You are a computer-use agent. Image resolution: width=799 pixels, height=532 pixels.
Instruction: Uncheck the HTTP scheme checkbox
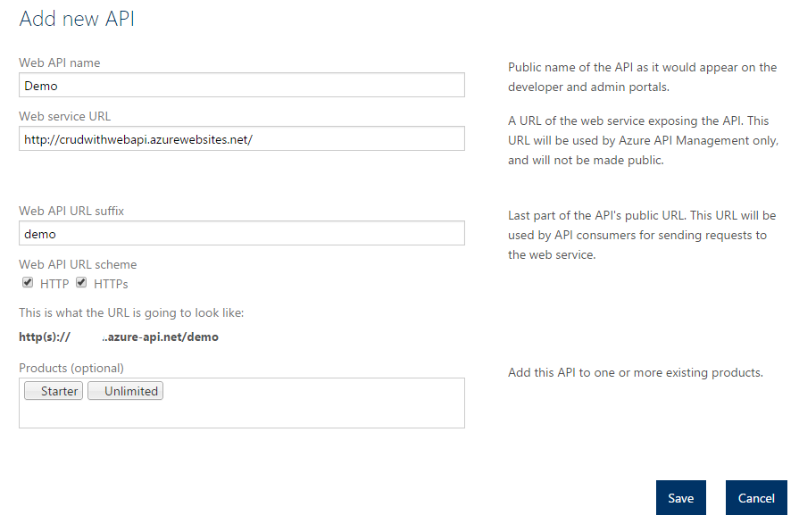coord(28,283)
